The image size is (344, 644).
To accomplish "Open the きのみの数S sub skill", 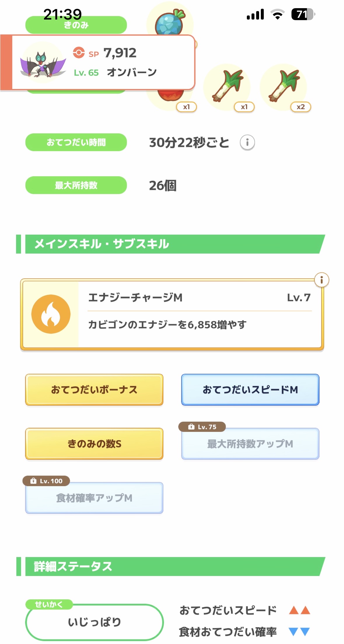I will (94, 444).
